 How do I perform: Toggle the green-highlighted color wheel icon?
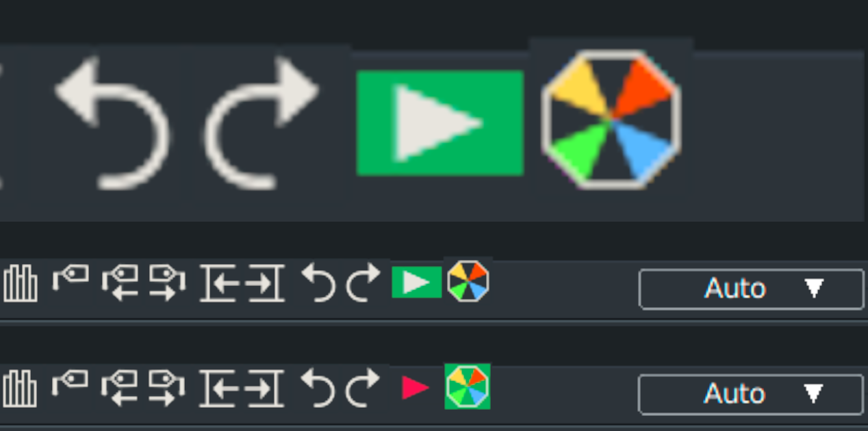coord(468,387)
